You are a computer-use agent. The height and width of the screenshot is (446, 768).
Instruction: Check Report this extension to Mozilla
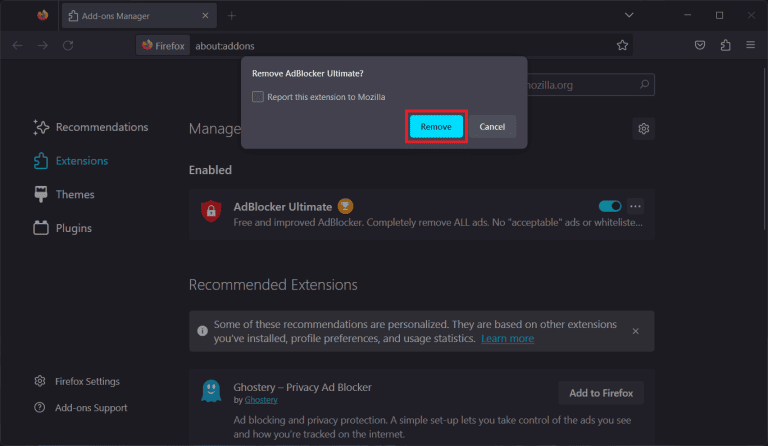pos(258,97)
